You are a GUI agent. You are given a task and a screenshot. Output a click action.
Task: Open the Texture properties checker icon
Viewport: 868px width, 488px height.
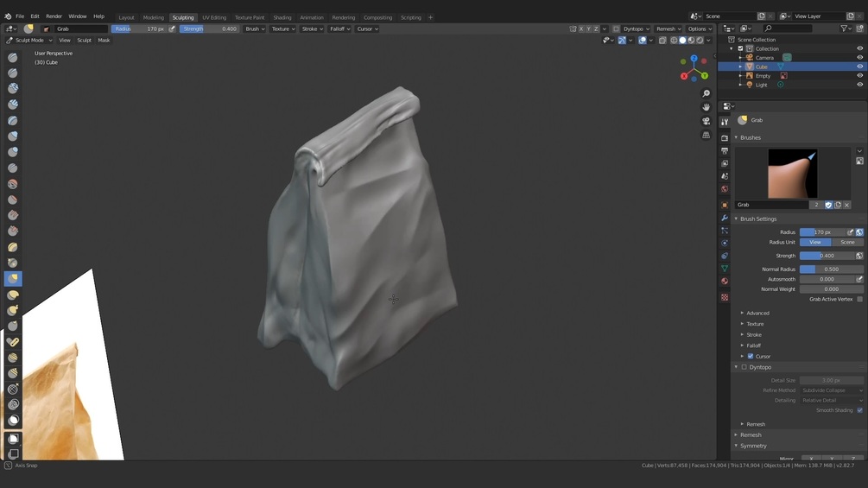pos(725,297)
